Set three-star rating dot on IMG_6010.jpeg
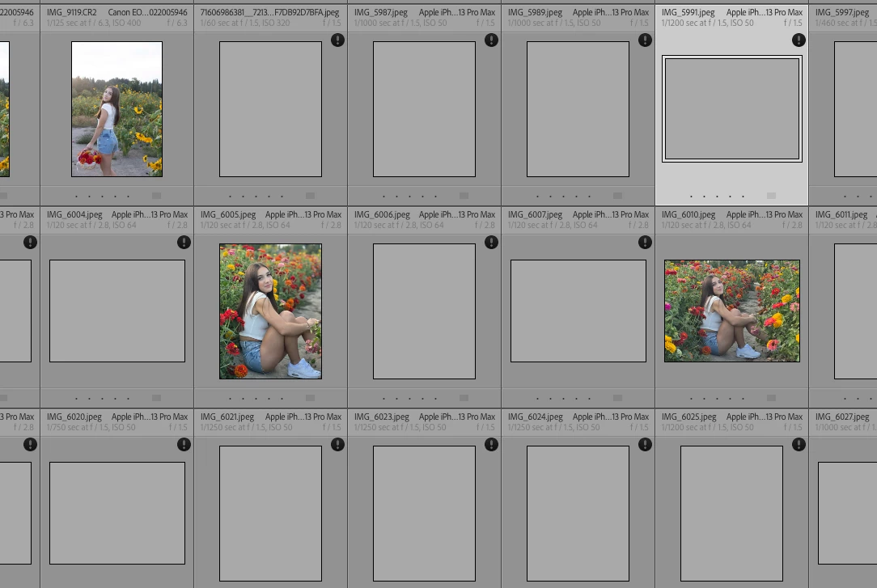 point(717,399)
